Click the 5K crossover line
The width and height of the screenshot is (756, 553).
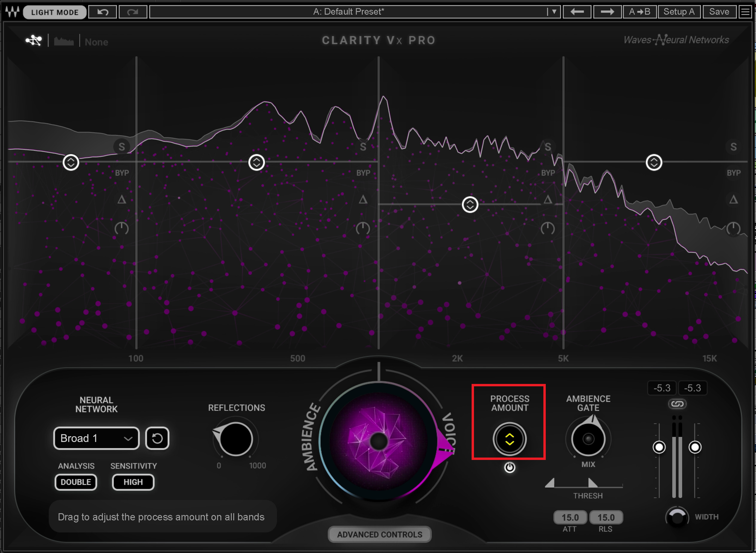point(563,203)
